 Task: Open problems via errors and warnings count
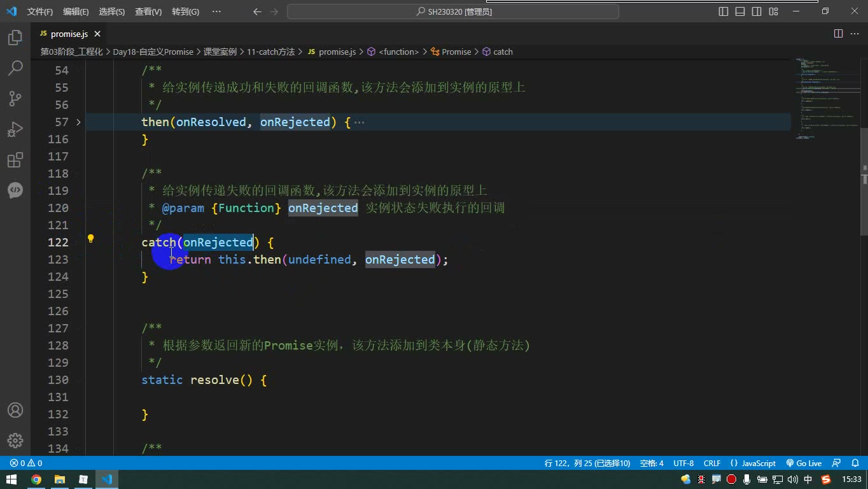[x=26, y=463]
